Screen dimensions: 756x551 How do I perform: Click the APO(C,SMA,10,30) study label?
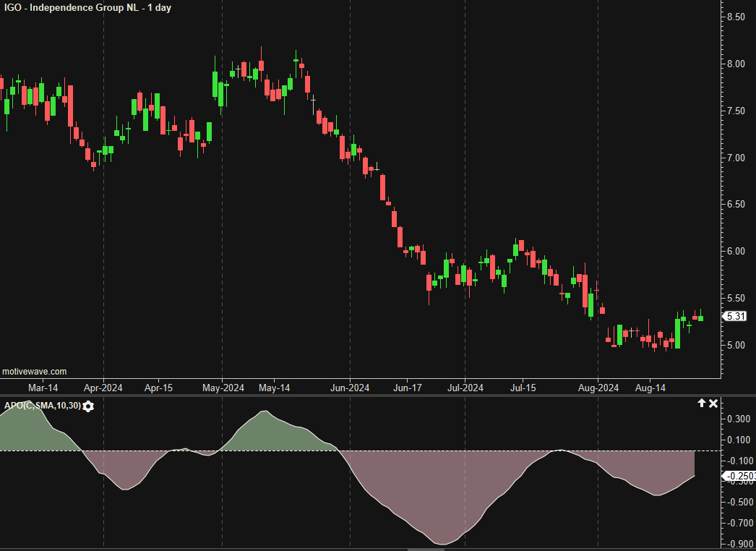41,406
